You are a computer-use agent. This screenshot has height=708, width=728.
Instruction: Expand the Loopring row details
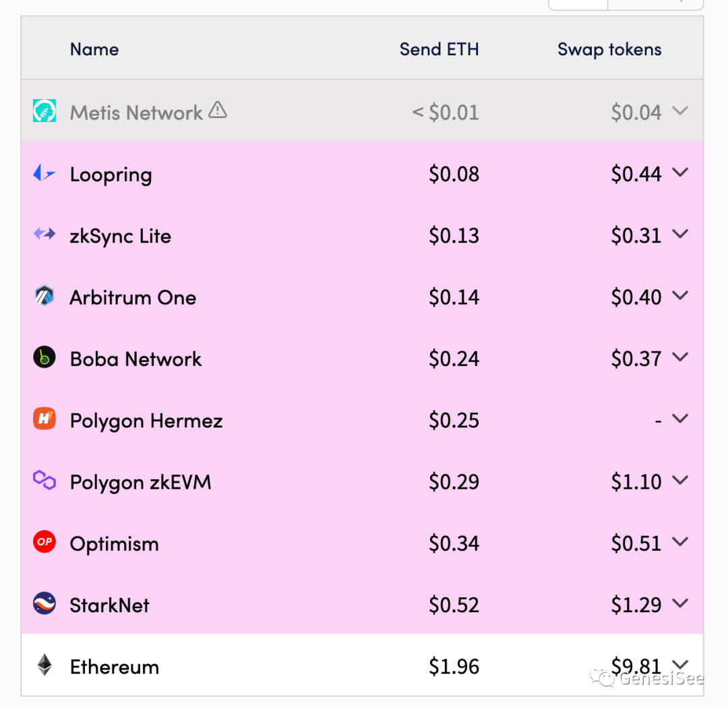680,173
